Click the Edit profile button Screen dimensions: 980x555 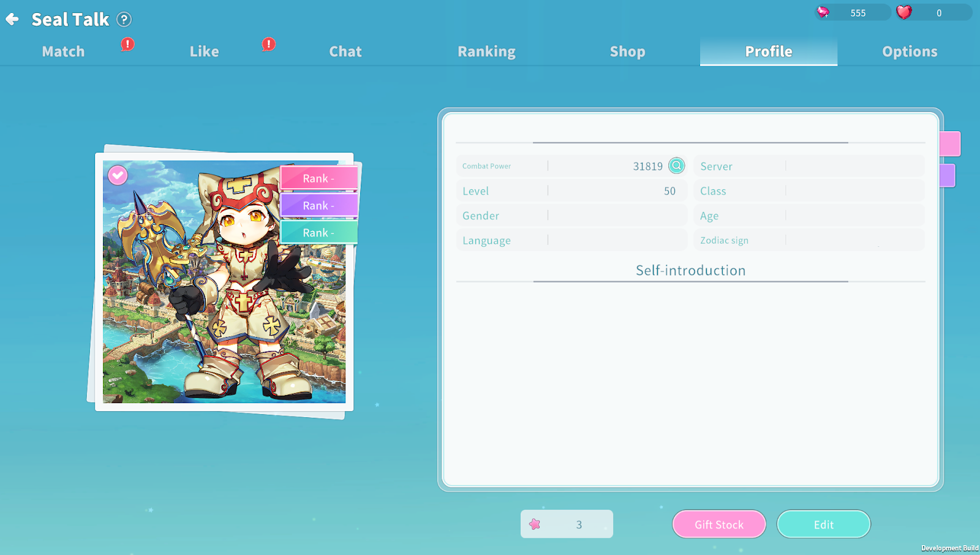(x=823, y=524)
